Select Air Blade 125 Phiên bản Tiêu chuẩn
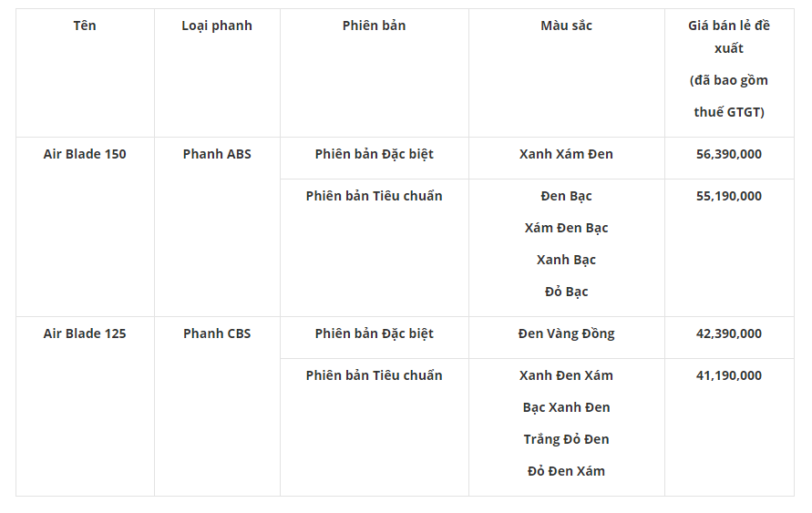The height and width of the screenshot is (513, 812). [374, 375]
